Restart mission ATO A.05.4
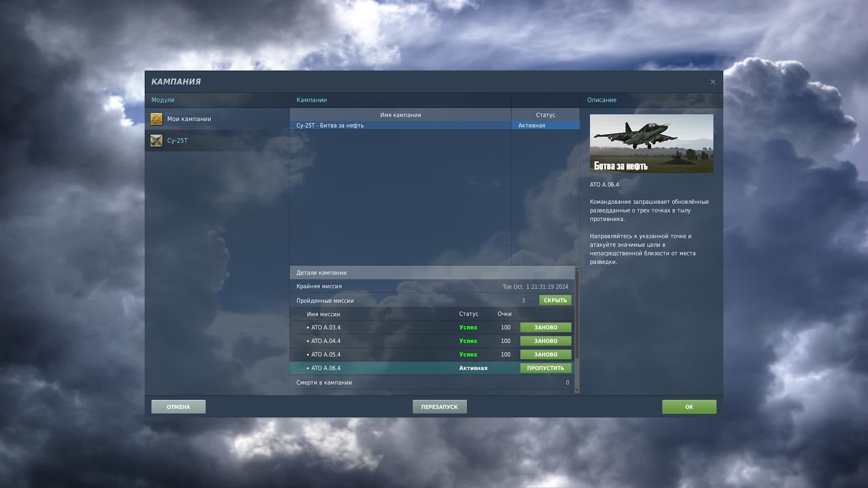The height and width of the screenshot is (488, 868). coord(546,354)
